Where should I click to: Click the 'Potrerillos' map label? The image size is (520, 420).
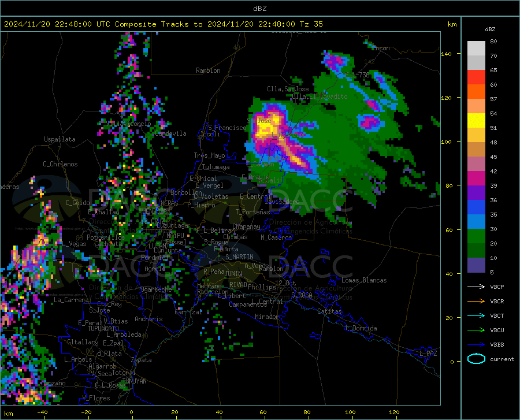[x=106, y=237]
